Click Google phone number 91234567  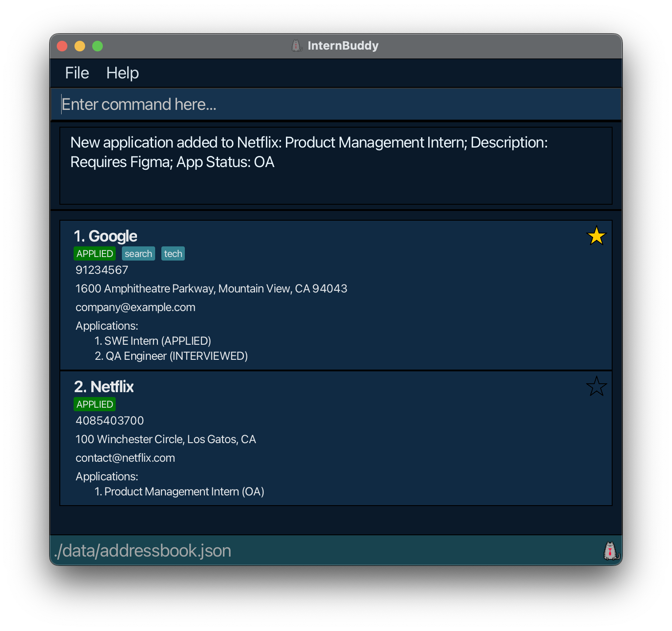point(102,270)
